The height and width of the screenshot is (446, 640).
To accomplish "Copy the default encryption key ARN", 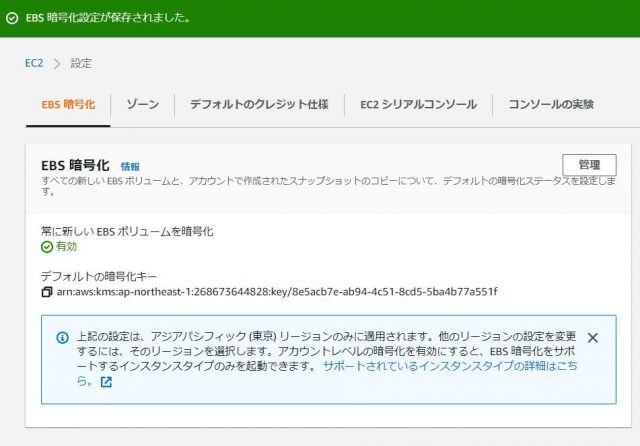I will pyautogui.click(x=47, y=292).
